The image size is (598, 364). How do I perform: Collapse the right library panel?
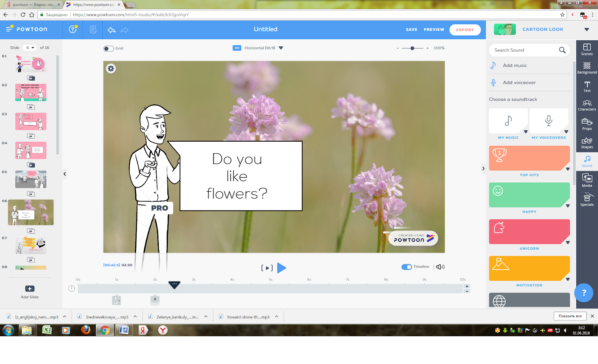[483, 169]
